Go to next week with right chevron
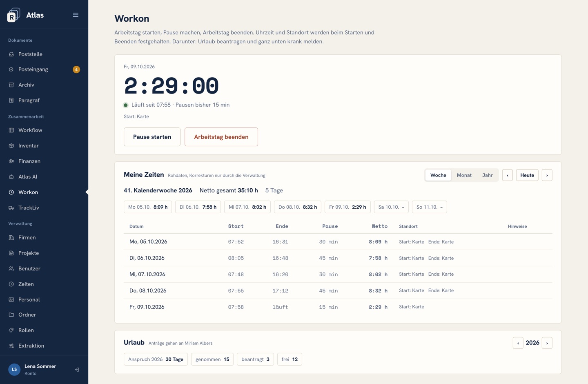 (x=547, y=175)
